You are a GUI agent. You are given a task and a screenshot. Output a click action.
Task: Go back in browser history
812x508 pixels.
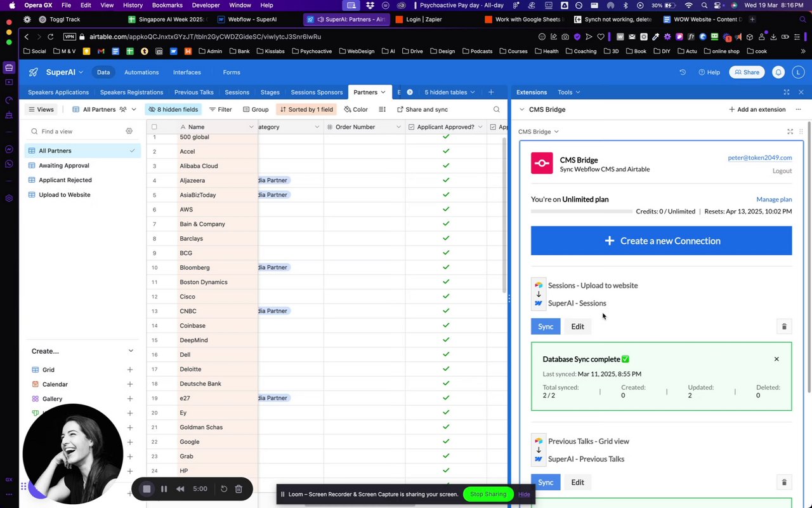click(x=26, y=37)
